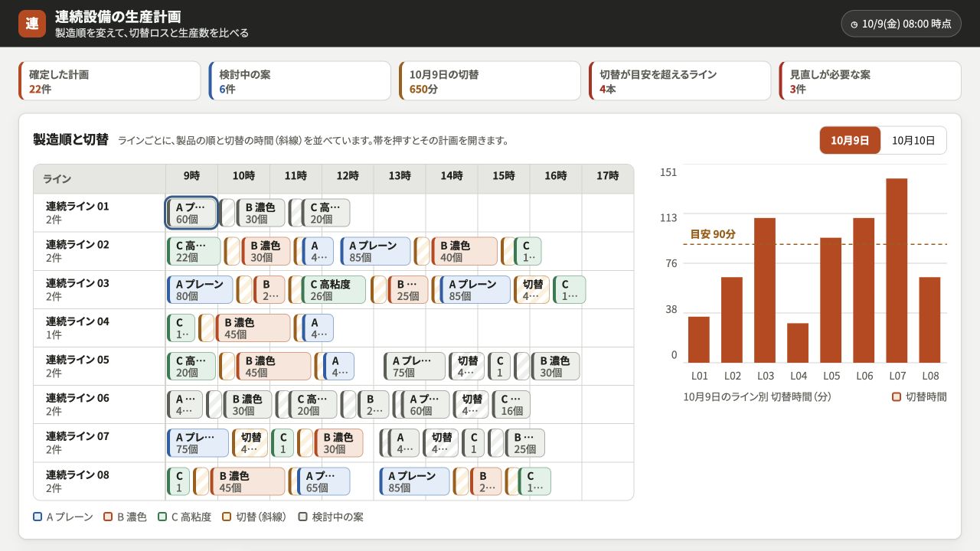This screenshot has height=551, width=980.
Task: Click the clock icon beside 10/9(金) 08:00
Action: pyautogui.click(x=854, y=24)
